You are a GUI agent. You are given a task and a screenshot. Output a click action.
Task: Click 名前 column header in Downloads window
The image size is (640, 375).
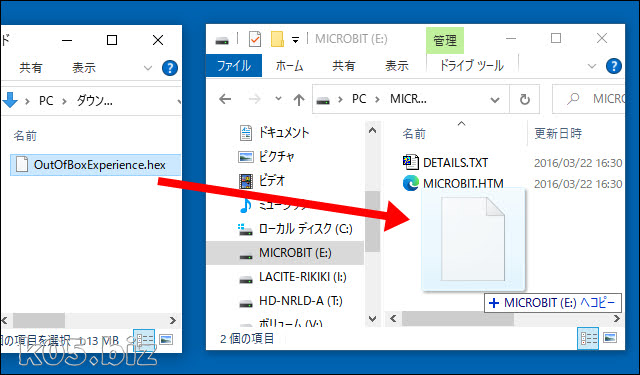[x=25, y=135]
